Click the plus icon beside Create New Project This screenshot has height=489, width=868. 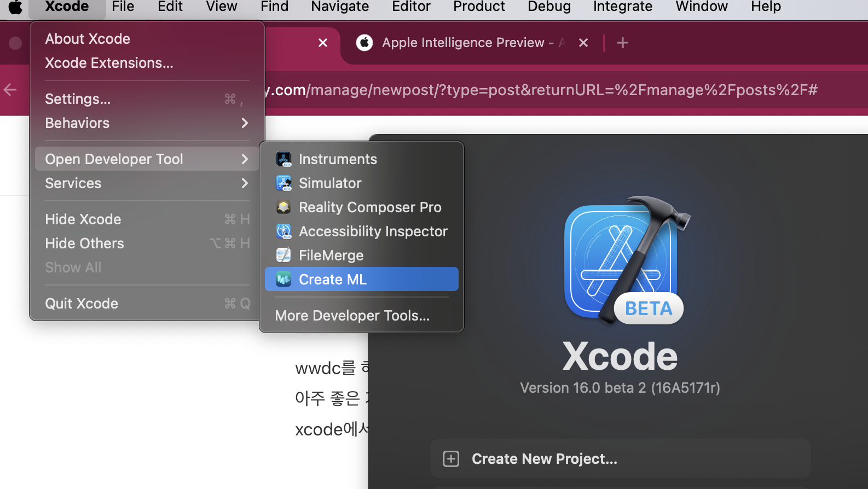click(451, 459)
